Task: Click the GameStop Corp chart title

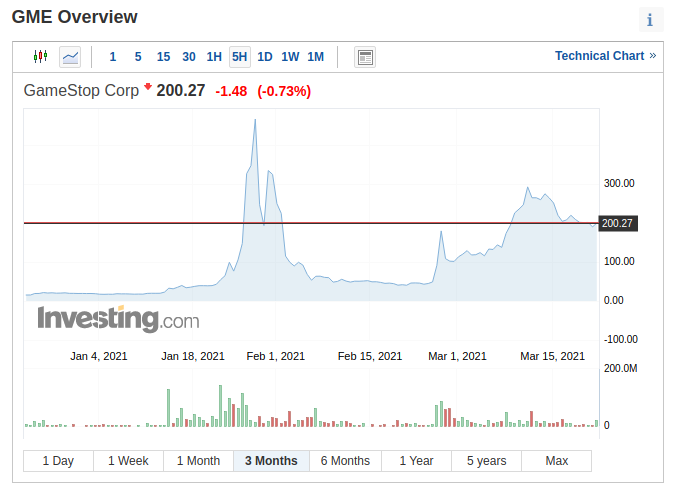Action: (81, 91)
